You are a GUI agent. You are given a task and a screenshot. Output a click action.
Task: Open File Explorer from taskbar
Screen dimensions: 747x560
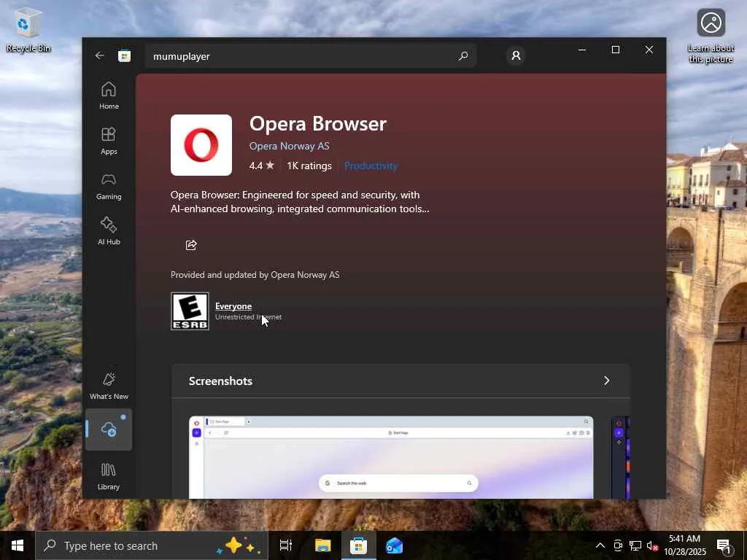click(x=322, y=545)
